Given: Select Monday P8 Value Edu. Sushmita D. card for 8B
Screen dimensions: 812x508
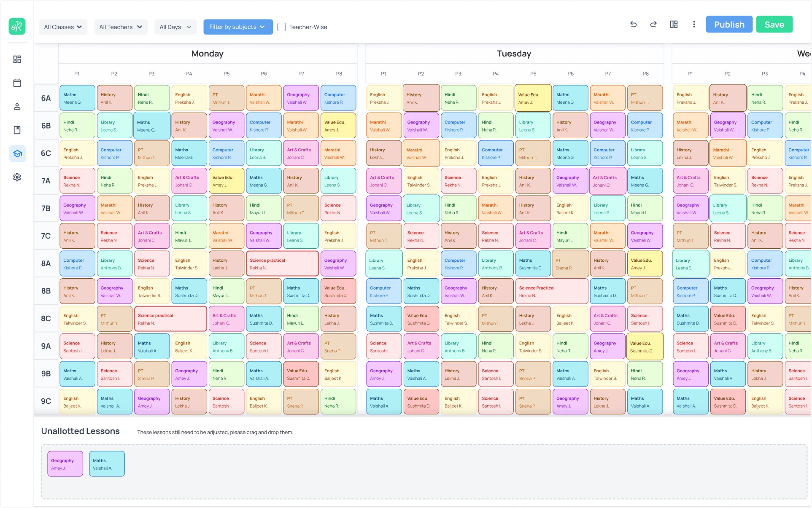Looking at the screenshot, I should [x=338, y=291].
